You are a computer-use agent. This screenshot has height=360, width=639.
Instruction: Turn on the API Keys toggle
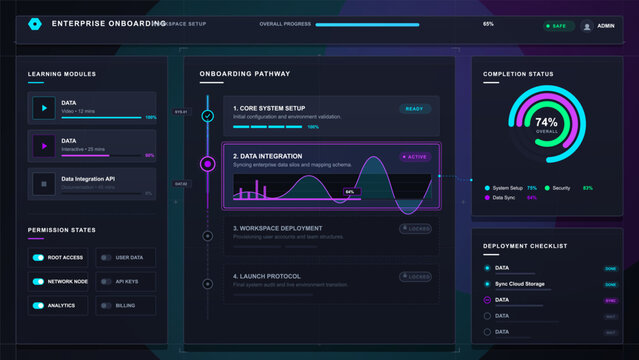click(106, 282)
